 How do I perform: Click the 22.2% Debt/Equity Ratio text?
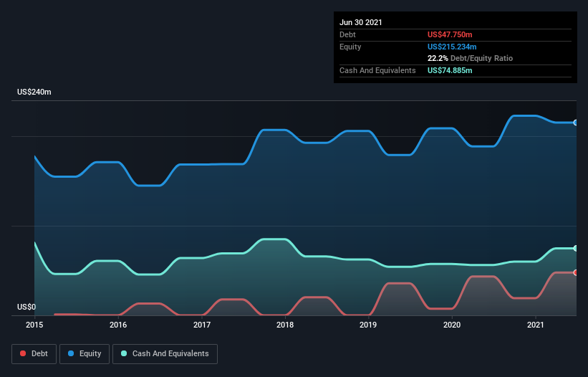(470, 58)
